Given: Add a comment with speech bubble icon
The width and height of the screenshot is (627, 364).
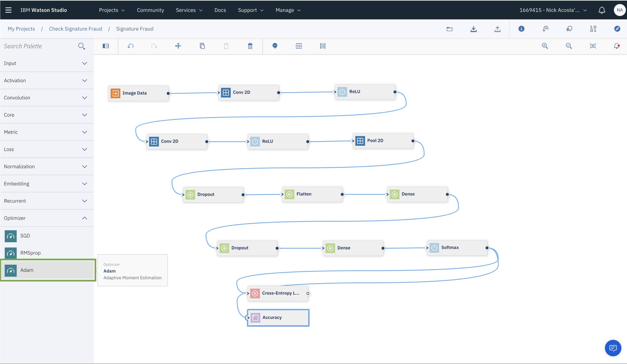Looking at the screenshot, I should (275, 46).
